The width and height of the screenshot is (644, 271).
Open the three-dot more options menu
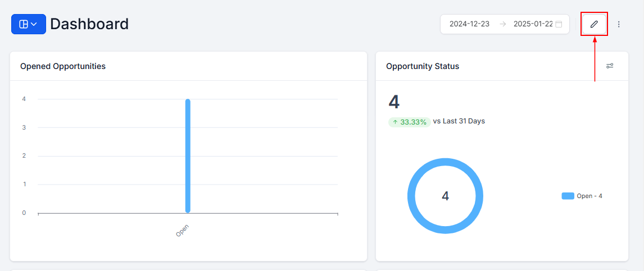point(619,24)
